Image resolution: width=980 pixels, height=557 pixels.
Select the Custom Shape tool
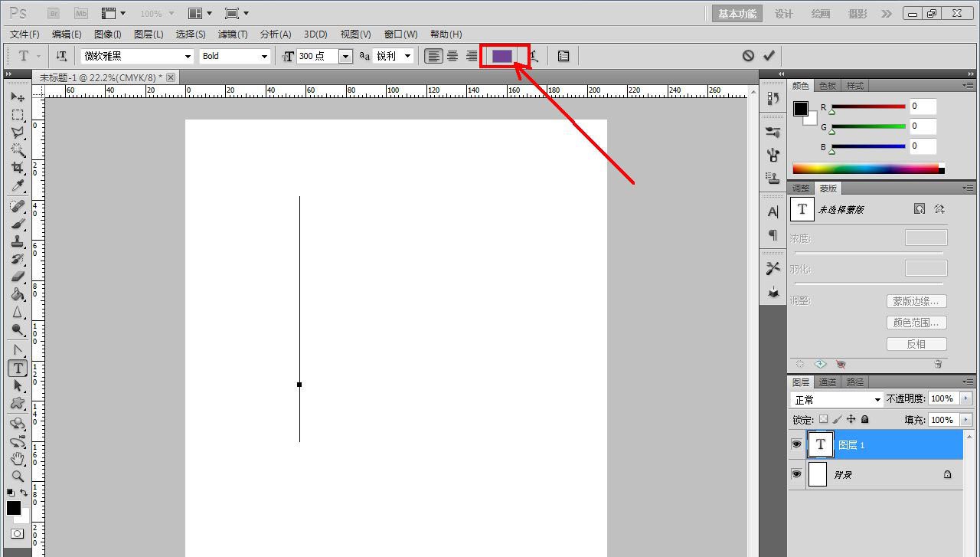pyautogui.click(x=17, y=404)
